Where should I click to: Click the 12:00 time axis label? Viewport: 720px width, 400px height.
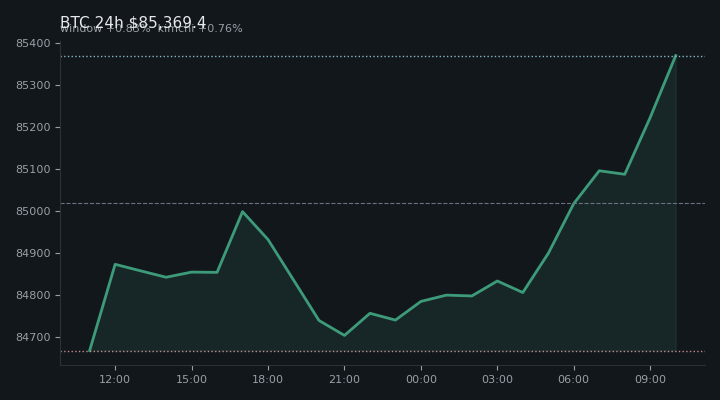[x=115, y=379]
